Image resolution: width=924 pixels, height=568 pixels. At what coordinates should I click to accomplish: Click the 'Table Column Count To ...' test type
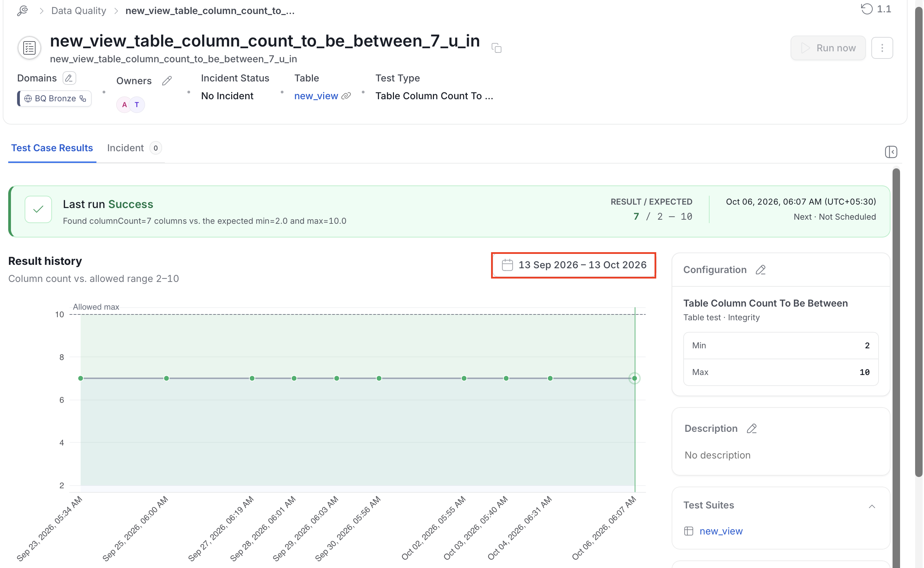(434, 96)
